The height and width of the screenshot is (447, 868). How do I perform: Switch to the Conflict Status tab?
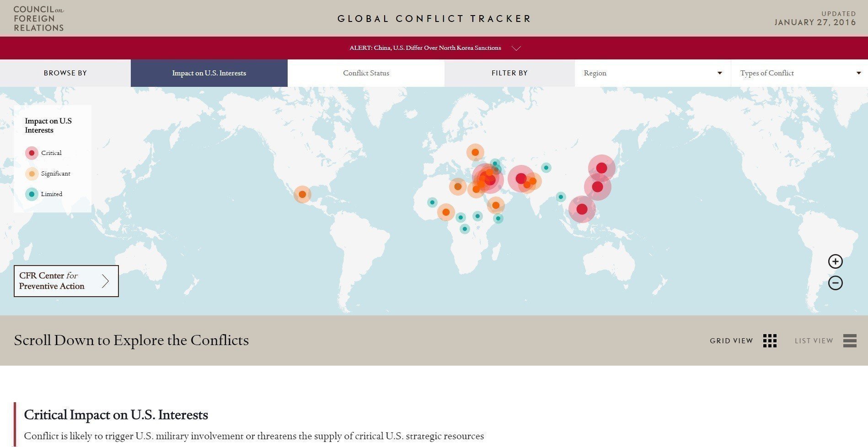pyautogui.click(x=366, y=73)
